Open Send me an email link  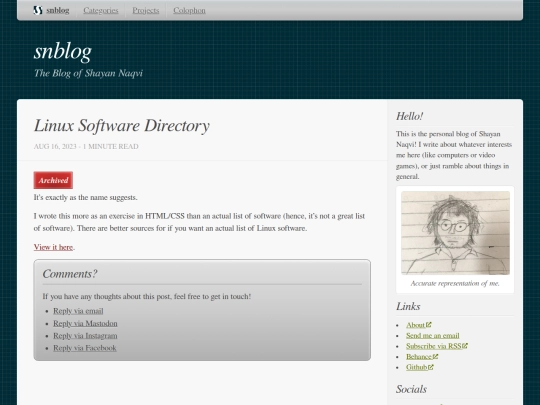[x=433, y=336]
